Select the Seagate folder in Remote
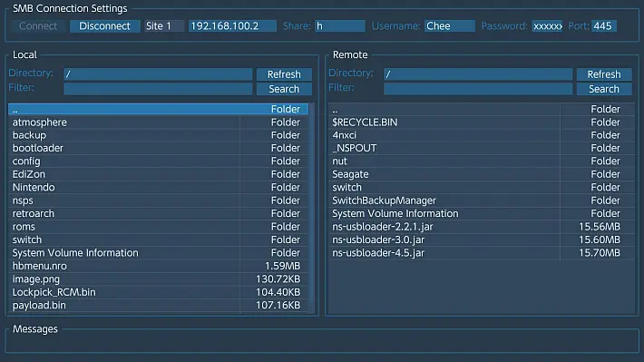 (x=481, y=174)
